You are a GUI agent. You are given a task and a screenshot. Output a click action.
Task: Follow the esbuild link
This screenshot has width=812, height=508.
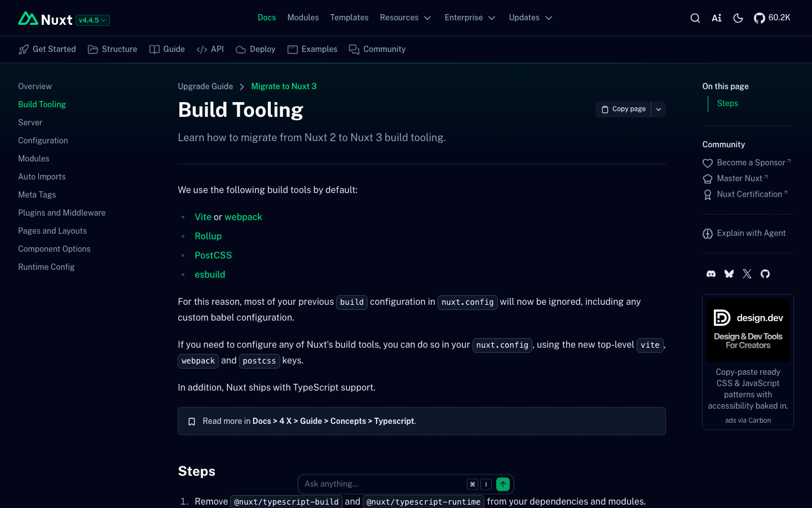[210, 275]
